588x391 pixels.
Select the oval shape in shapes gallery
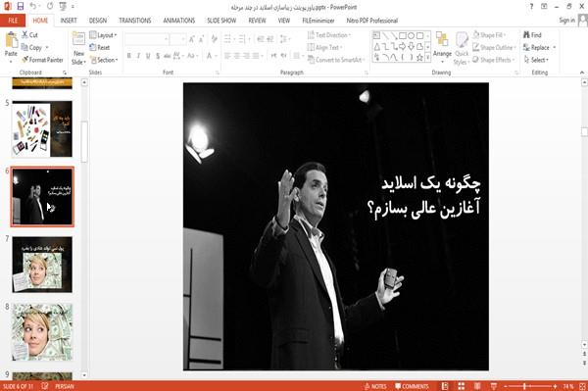coord(412,35)
